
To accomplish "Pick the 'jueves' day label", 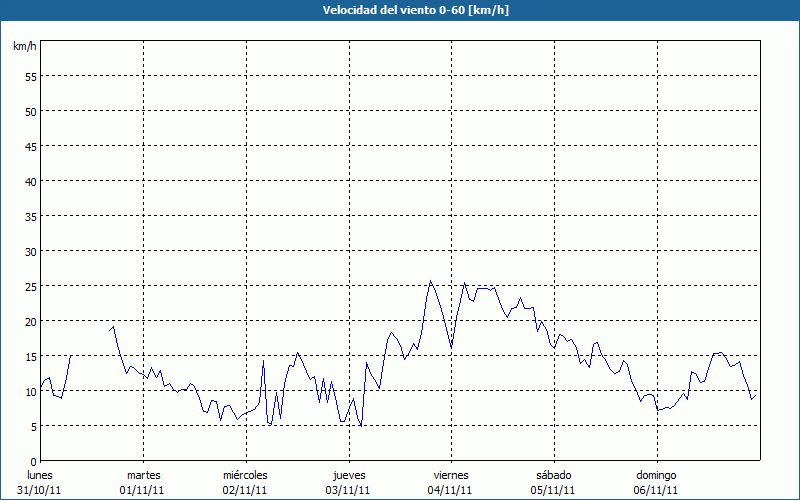I will pos(349,475).
